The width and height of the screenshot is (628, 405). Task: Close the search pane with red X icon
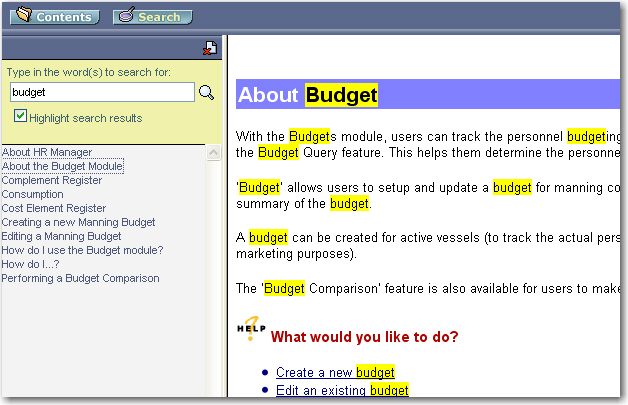click(208, 48)
